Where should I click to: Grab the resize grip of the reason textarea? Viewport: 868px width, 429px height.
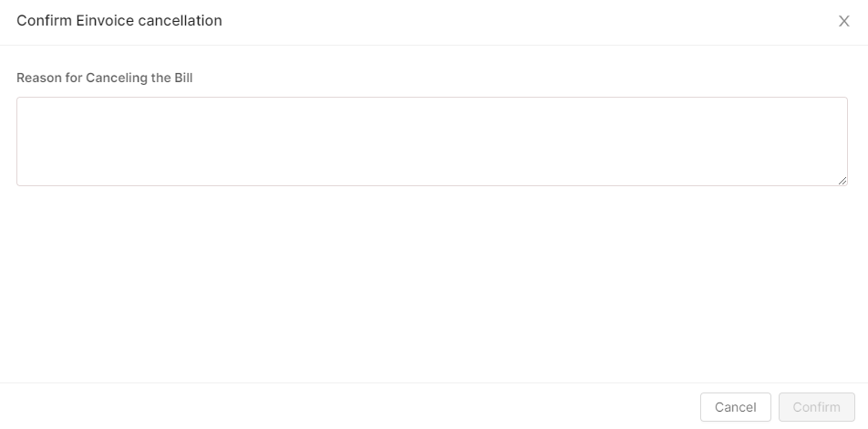coord(842,181)
